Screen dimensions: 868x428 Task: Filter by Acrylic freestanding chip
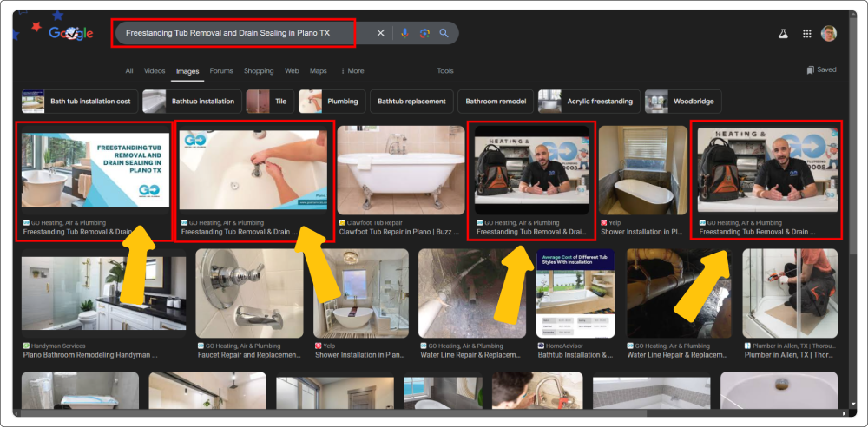click(x=589, y=102)
